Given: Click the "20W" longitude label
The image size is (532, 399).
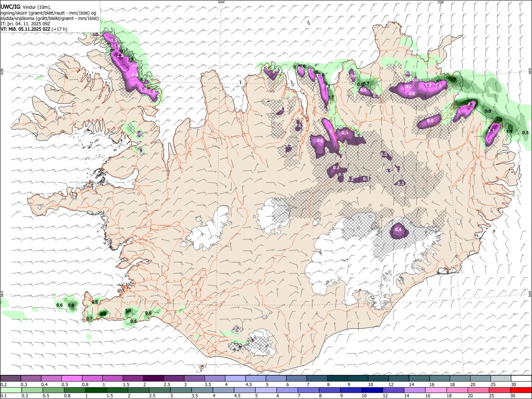Looking at the screenshot, I should point(221,2).
